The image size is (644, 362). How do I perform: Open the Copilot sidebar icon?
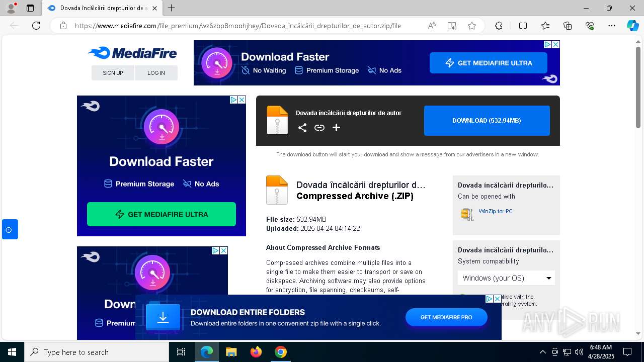(x=632, y=26)
